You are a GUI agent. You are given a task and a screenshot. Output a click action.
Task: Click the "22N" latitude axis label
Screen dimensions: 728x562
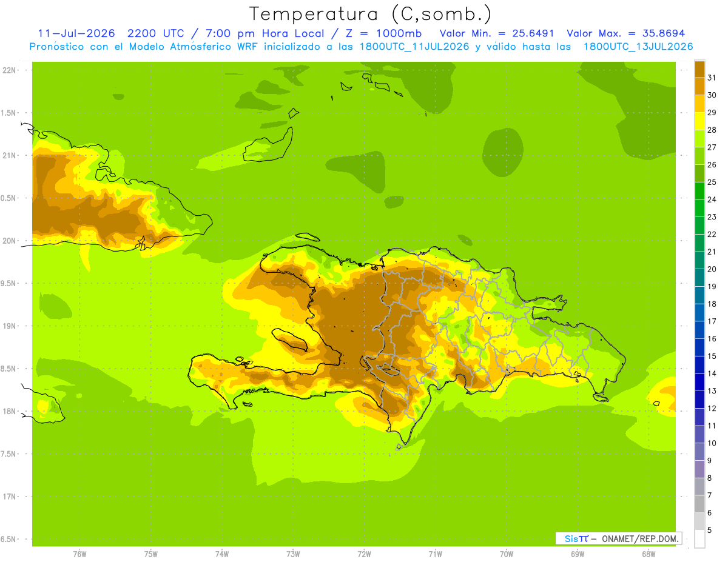point(10,70)
